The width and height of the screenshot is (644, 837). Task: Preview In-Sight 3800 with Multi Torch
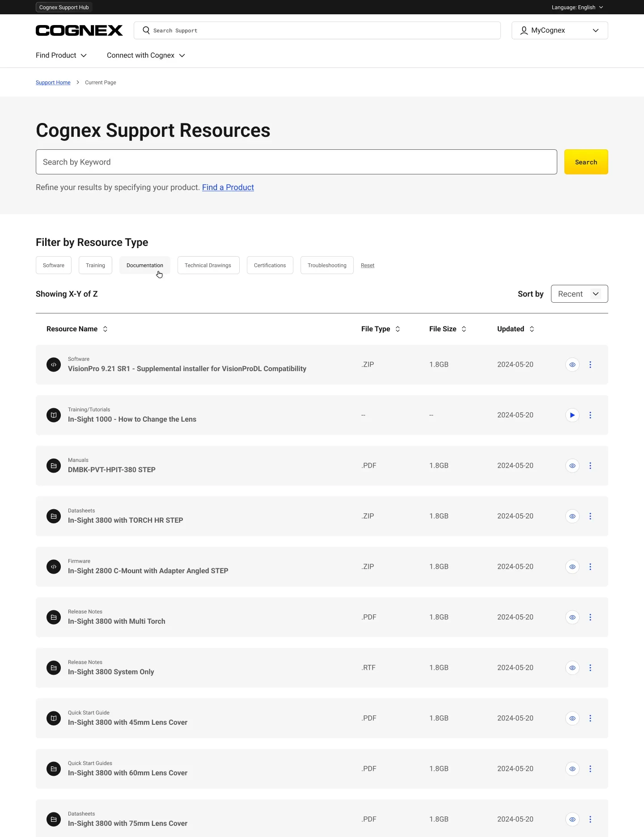(x=572, y=617)
